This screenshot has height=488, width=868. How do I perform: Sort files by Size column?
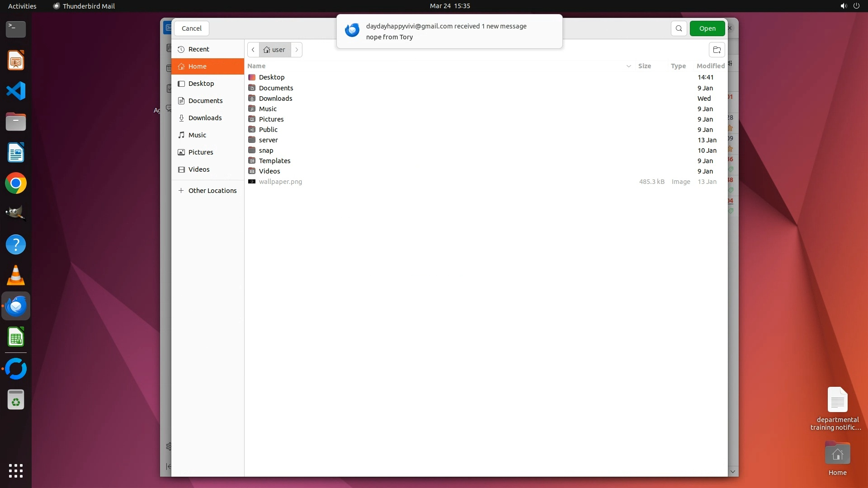click(x=644, y=66)
